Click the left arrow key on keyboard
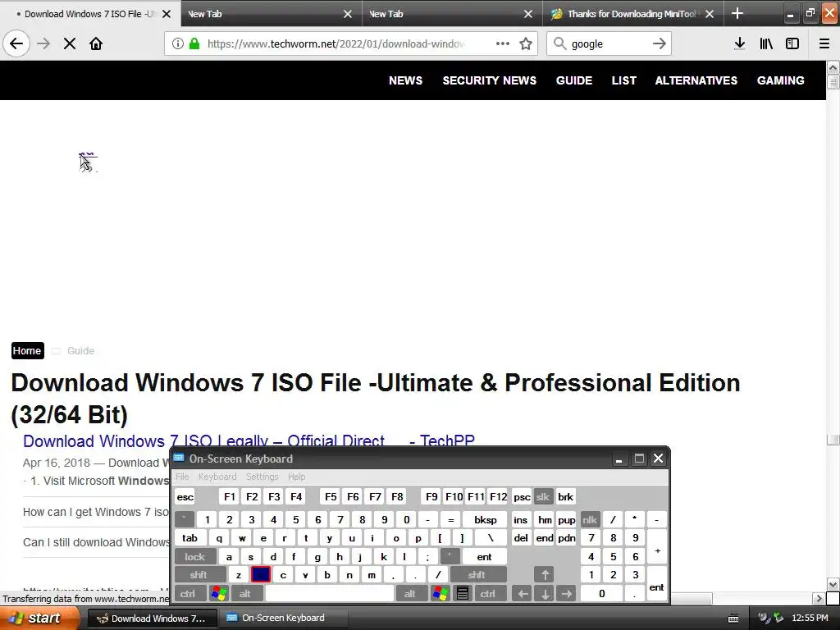 pyautogui.click(x=523, y=594)
